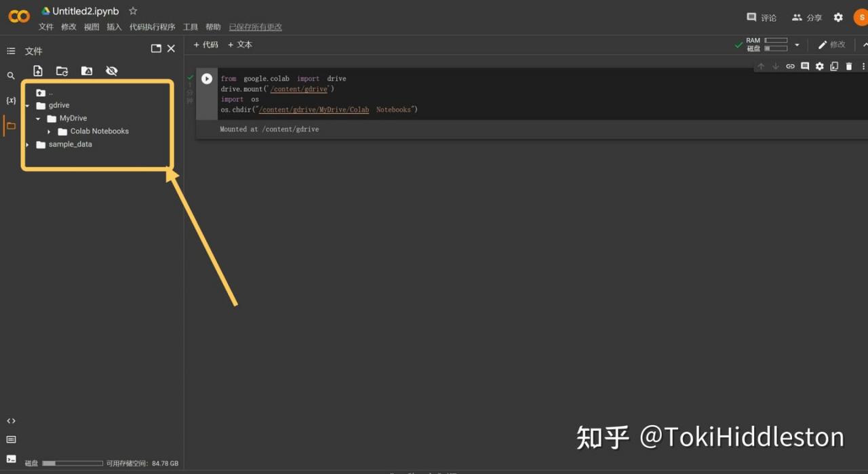Expand the Colab Notebooks folder
This screenshot has height=474, width=868.
coord(49,132)
